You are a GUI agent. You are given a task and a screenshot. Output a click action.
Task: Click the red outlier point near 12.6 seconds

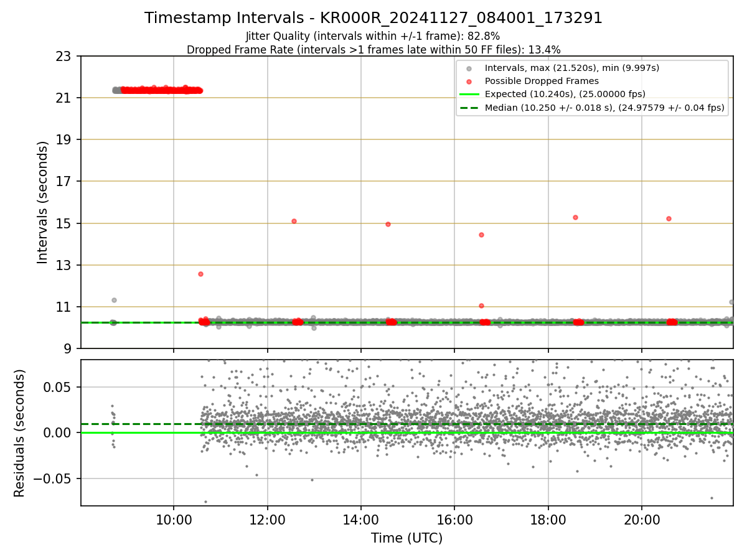200,274
